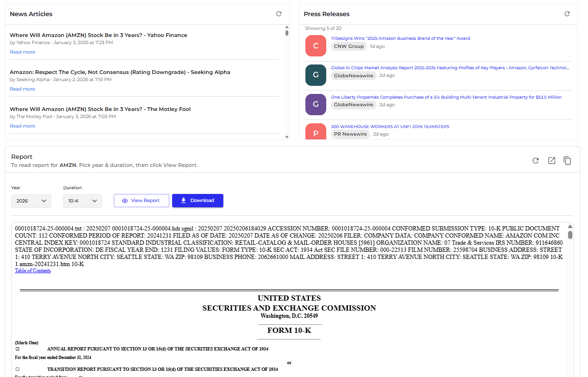
Task: Click the teal GlobeNewswire avatar icon
Action: tap(316, 75)
